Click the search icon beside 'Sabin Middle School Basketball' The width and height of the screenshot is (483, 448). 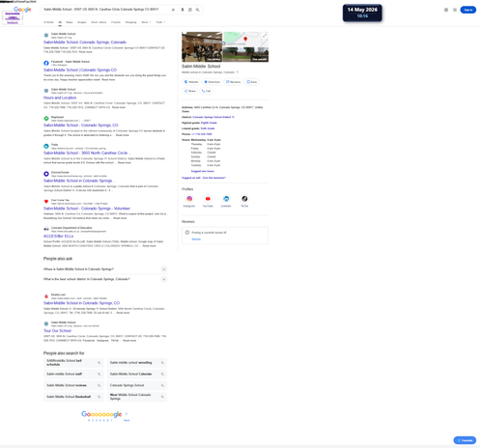(99, 397)
